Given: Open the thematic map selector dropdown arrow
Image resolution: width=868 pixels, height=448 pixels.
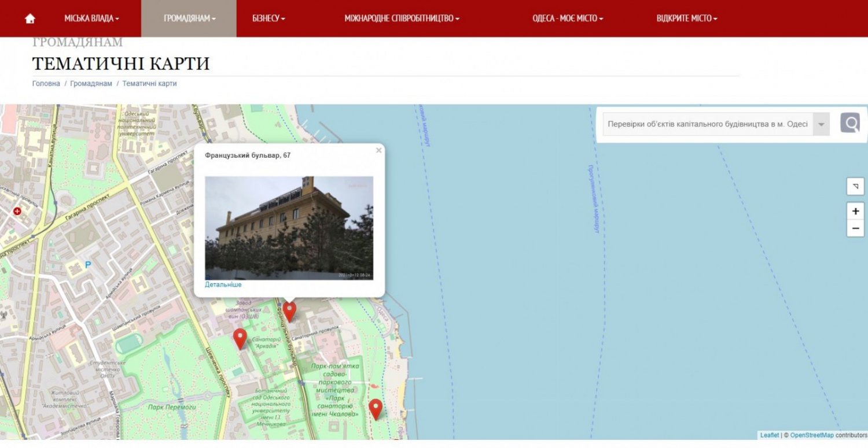Looking at the screenshot, I should tap(821, 124).
